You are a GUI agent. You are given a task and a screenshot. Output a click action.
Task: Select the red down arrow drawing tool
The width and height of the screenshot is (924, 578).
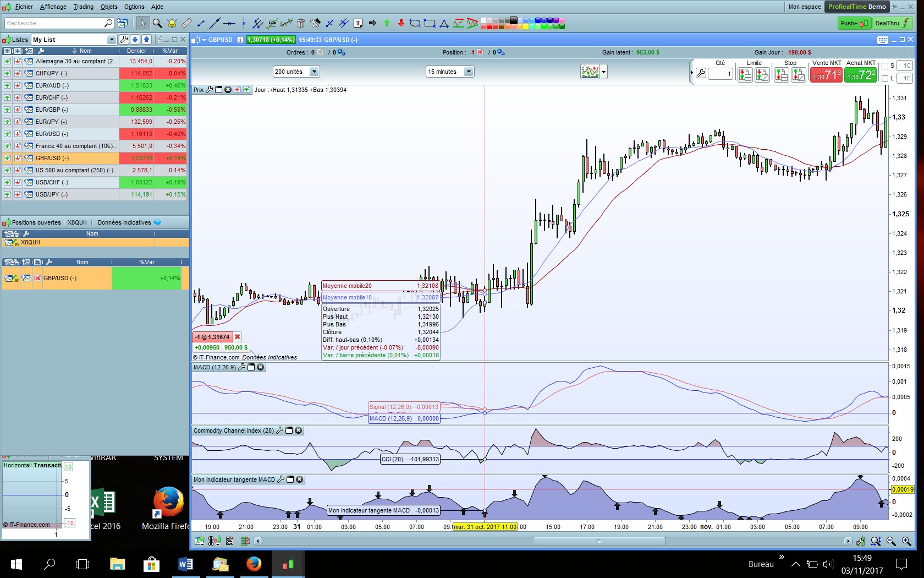(401, 23)
